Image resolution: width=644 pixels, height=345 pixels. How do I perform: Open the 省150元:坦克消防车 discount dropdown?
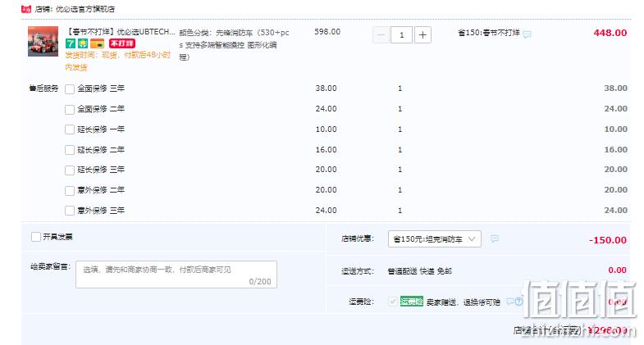(x=435, y=238)
